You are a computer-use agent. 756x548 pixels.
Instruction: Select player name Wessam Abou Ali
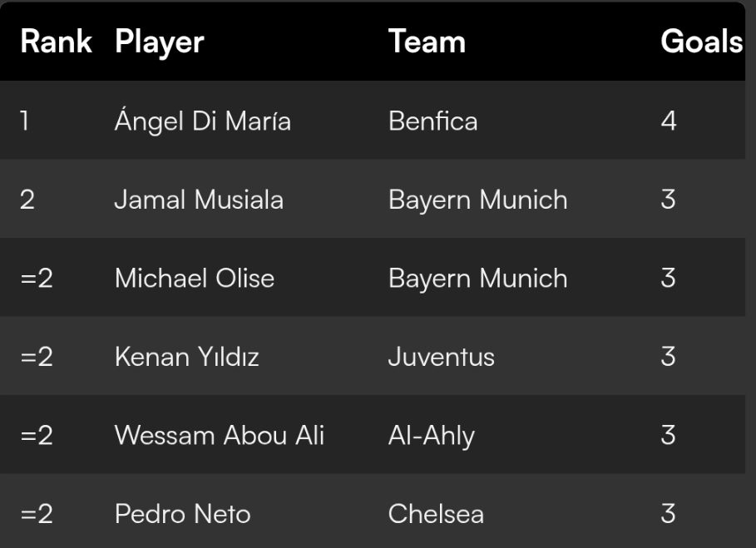tap(220, 435)
